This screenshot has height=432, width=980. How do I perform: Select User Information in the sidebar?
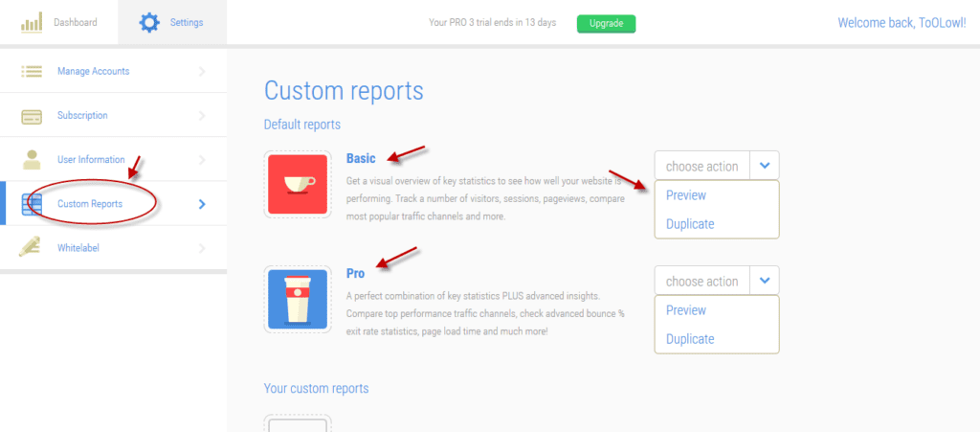coord(113,159)
